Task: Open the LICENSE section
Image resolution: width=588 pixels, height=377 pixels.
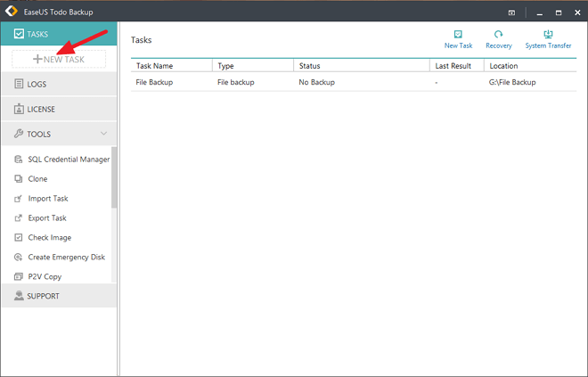Action: (59, 109)
